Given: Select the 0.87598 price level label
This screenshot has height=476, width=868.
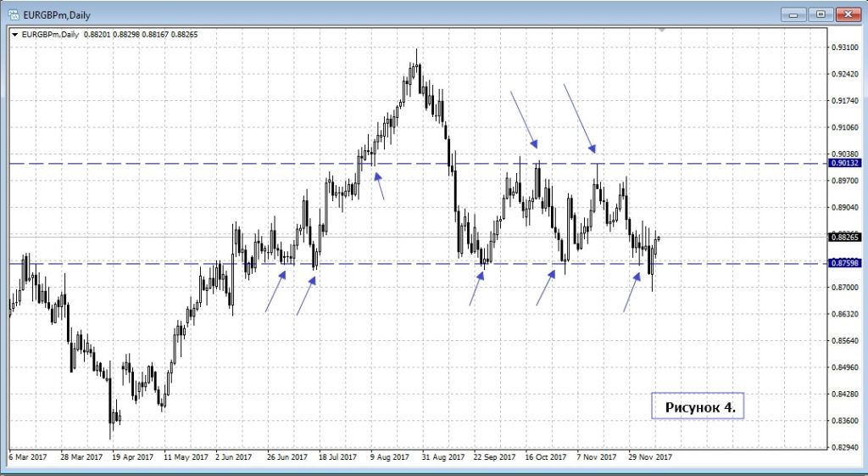Looking at the screenshot, I should [x=846, y=264].
